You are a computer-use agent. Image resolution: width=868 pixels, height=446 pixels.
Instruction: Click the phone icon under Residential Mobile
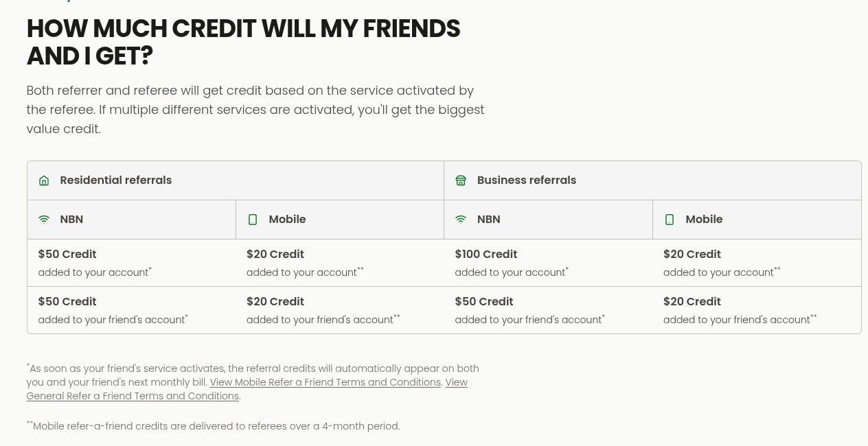[x=253, y=220]
